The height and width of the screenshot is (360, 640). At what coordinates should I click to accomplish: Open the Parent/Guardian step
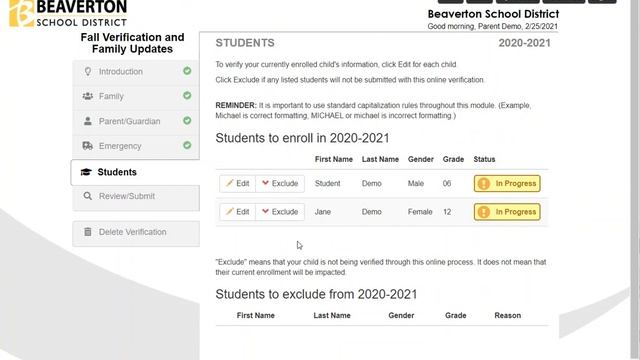coord(136,121)
